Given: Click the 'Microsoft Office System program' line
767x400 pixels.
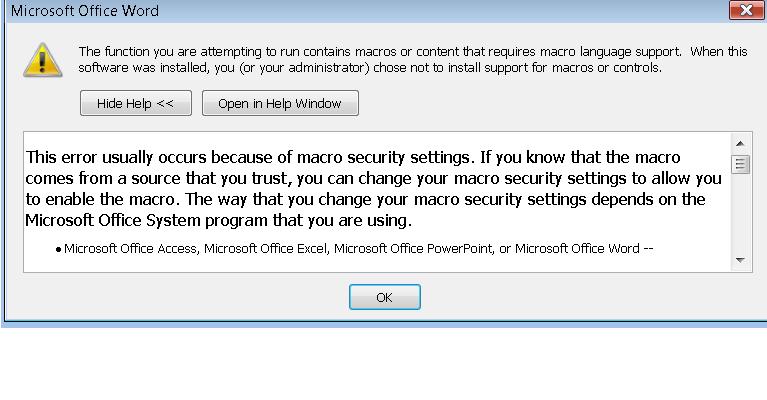Looking at the screenshot, I should coord(219,221).
